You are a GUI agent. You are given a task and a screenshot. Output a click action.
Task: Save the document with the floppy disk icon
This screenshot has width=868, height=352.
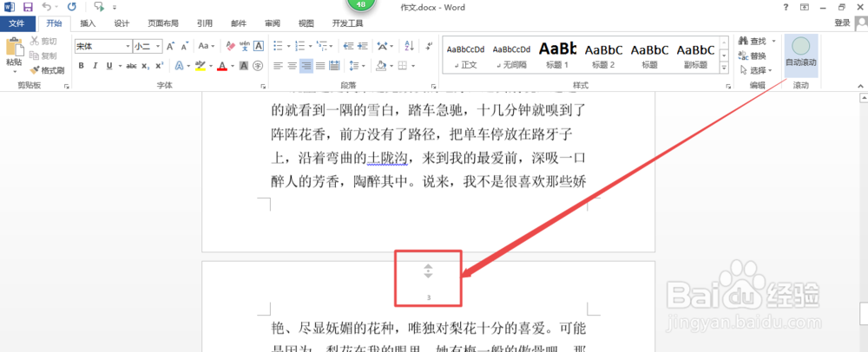(28, 7)
